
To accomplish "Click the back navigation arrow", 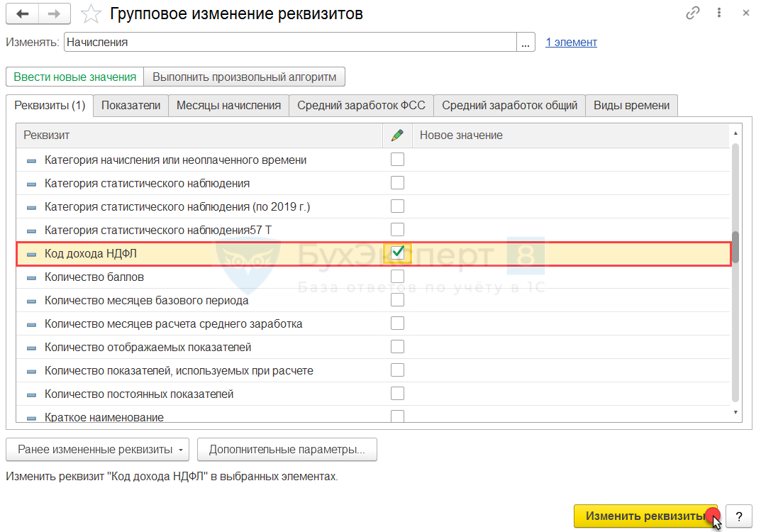I will coord(22,13).
